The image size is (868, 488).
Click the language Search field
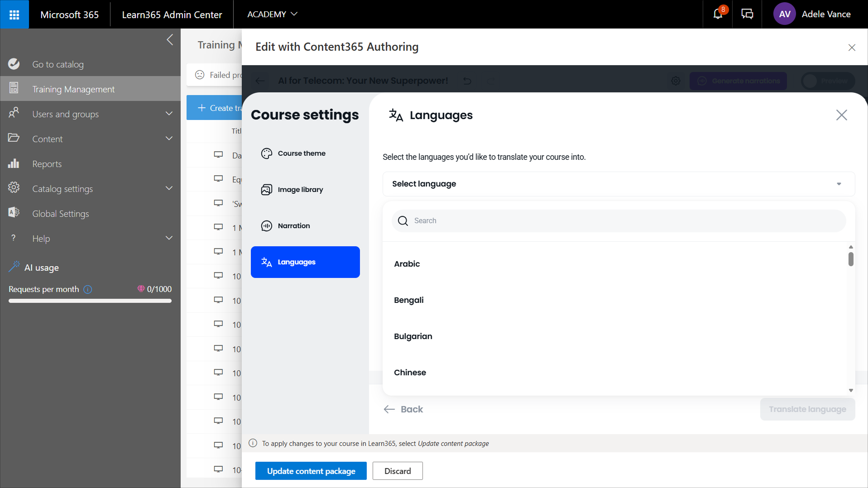coord(625,221)
